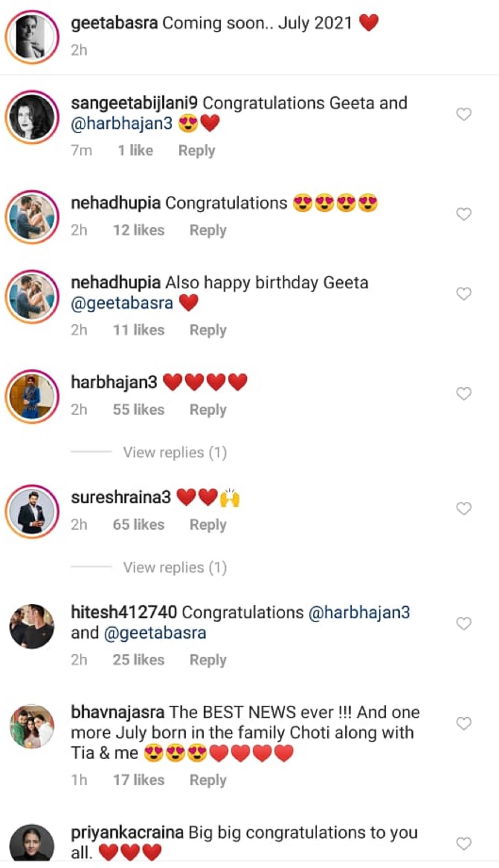The image size is (499, 868).
Task: Like sangeetabijlani9's congratulations comment
Action: pos(464,114)
